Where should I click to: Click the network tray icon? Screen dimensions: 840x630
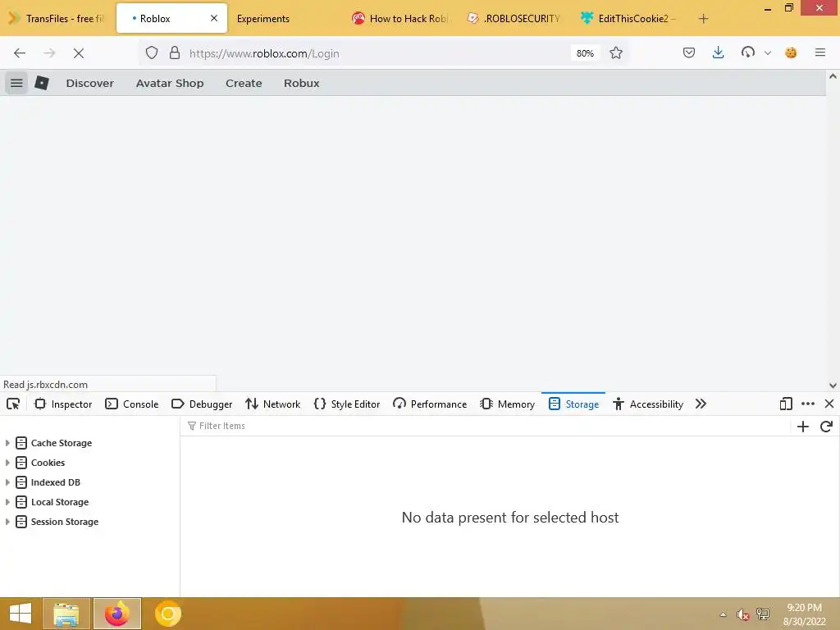pyautogui.click(x=763, y=614)
